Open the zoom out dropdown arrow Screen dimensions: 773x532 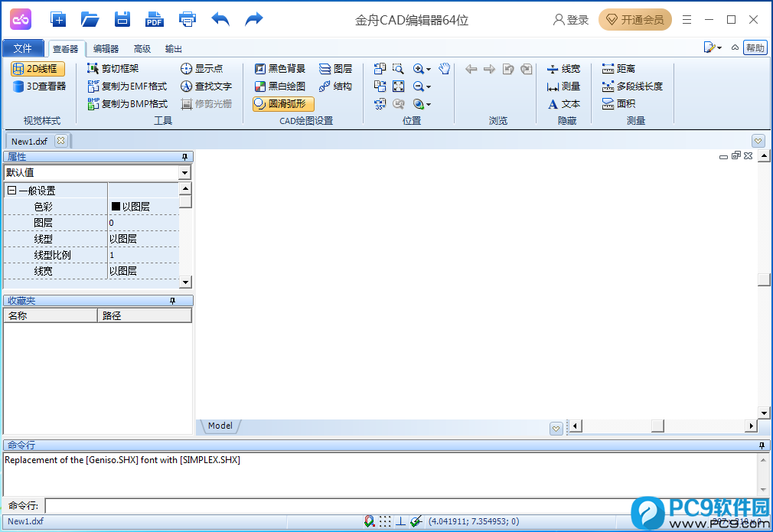429,86
